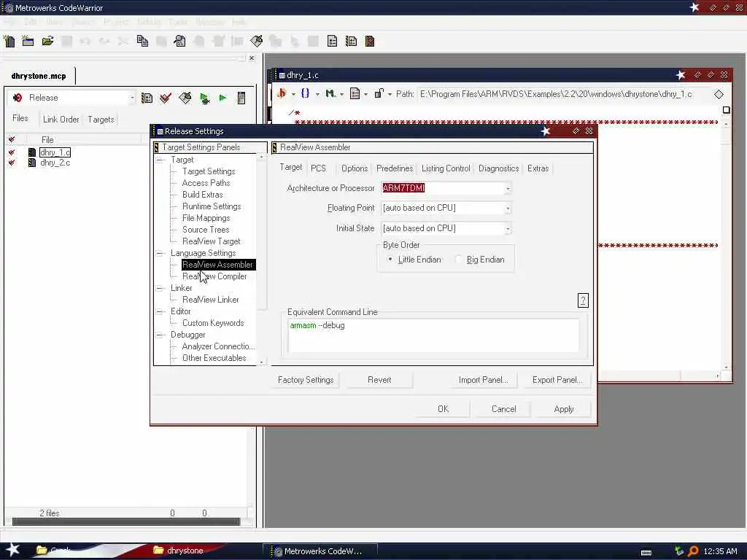747x560 pixels.
Task: Click the New Project toolbar icon
Action: point(28,42)
